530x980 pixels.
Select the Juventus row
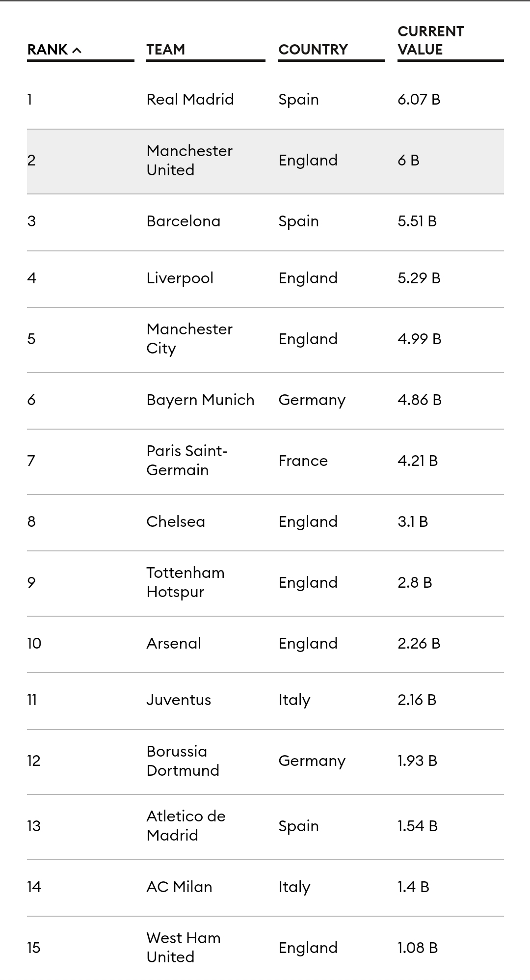[265, 701]
